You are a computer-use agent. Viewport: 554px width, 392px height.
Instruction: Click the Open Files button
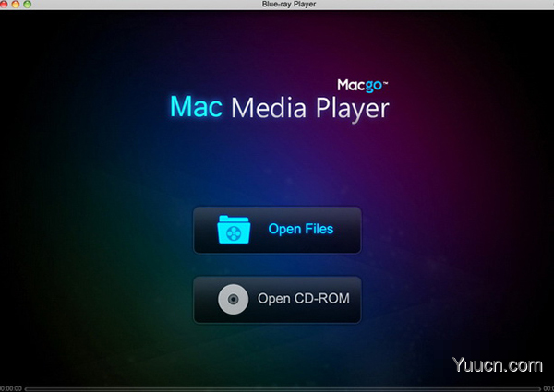(x=277, y=230)
